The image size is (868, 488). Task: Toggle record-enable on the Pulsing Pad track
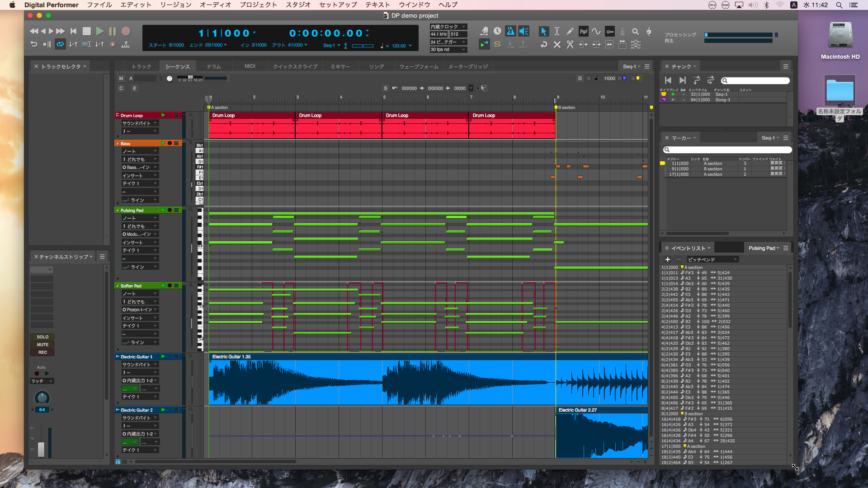click(170, 210)
